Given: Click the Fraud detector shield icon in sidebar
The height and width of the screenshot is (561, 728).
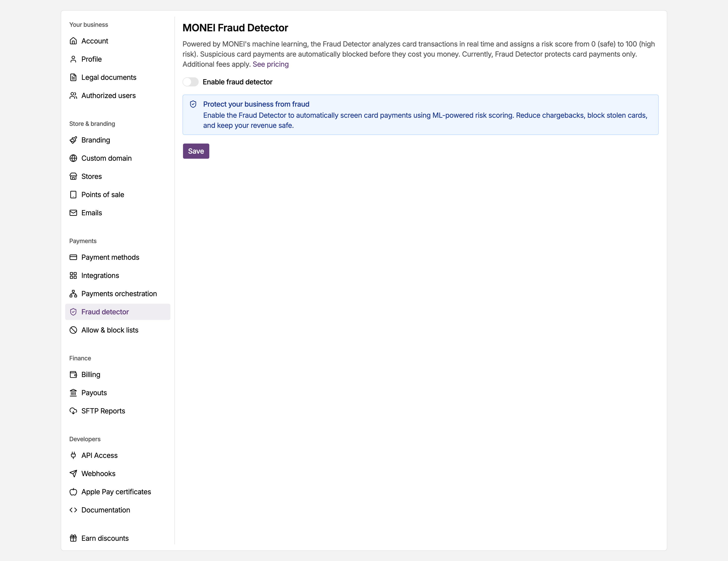Looking at the screenshot, I should [x=73, y=312].
